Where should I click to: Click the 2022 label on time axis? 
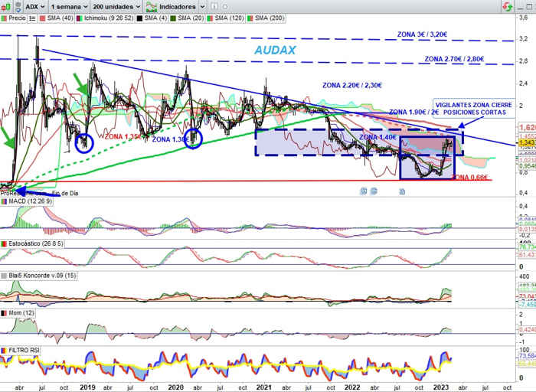coord(352,387)
